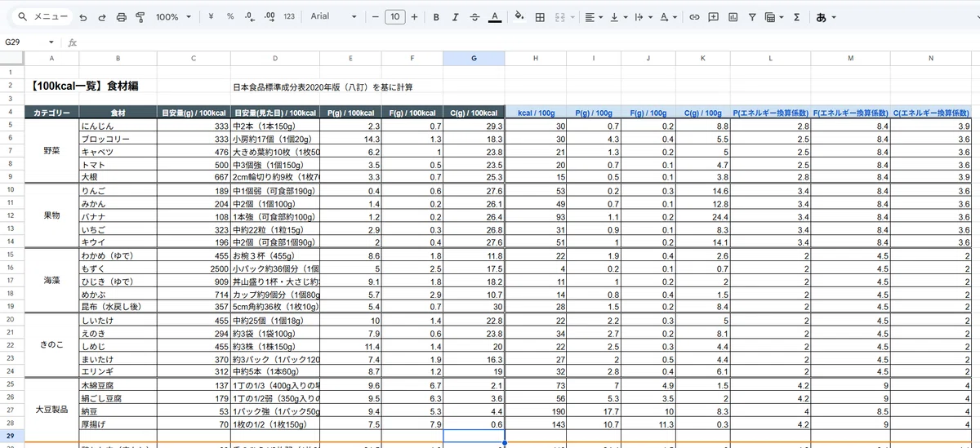Toggle the filter funnel on

click(751, 16)
